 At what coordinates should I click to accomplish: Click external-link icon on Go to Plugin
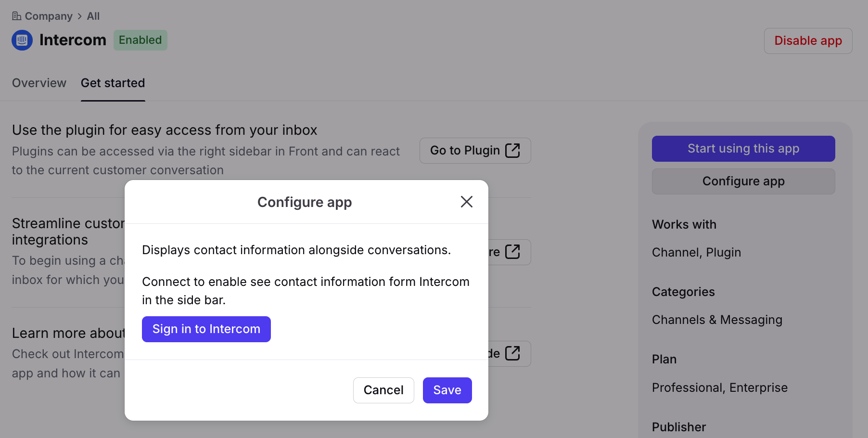[x=512, y=151]
